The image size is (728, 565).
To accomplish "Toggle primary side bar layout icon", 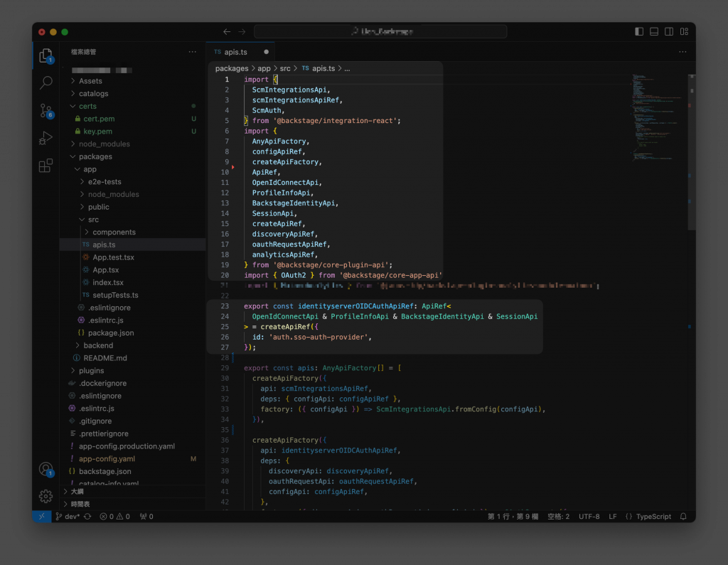I will (x=639, y=31).
